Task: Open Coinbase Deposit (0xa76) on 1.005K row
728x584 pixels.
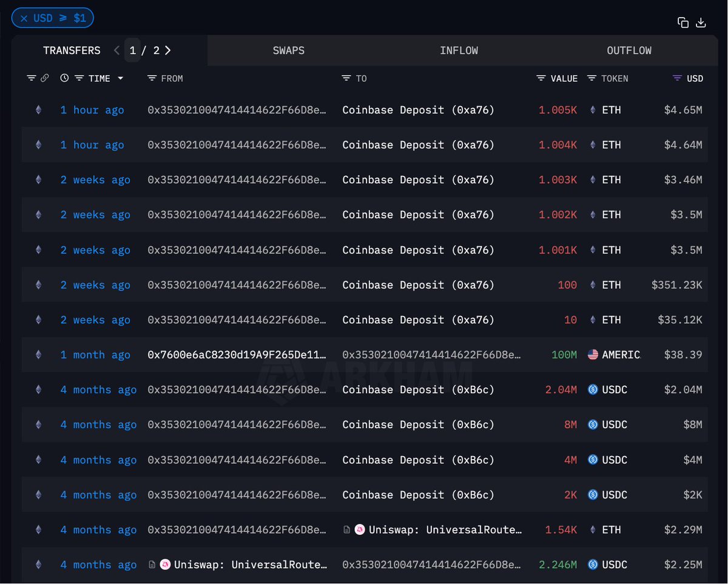Action: (x=419, y=110)
